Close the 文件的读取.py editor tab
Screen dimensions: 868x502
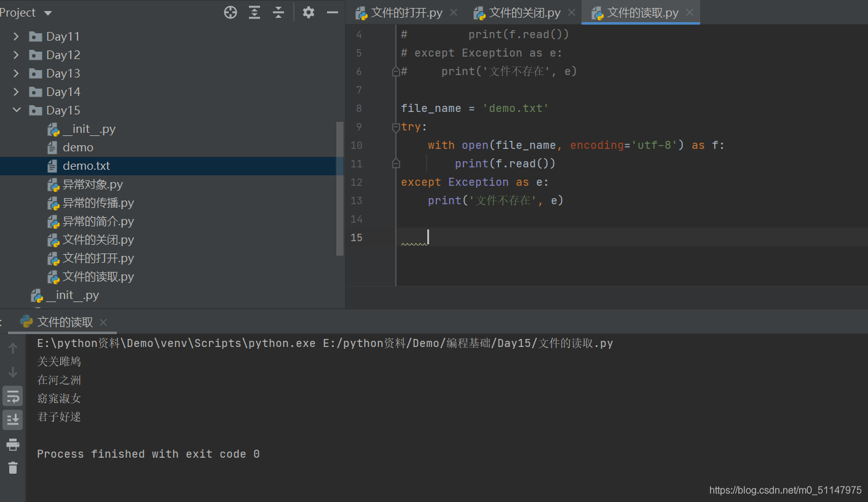pos(690,12)
